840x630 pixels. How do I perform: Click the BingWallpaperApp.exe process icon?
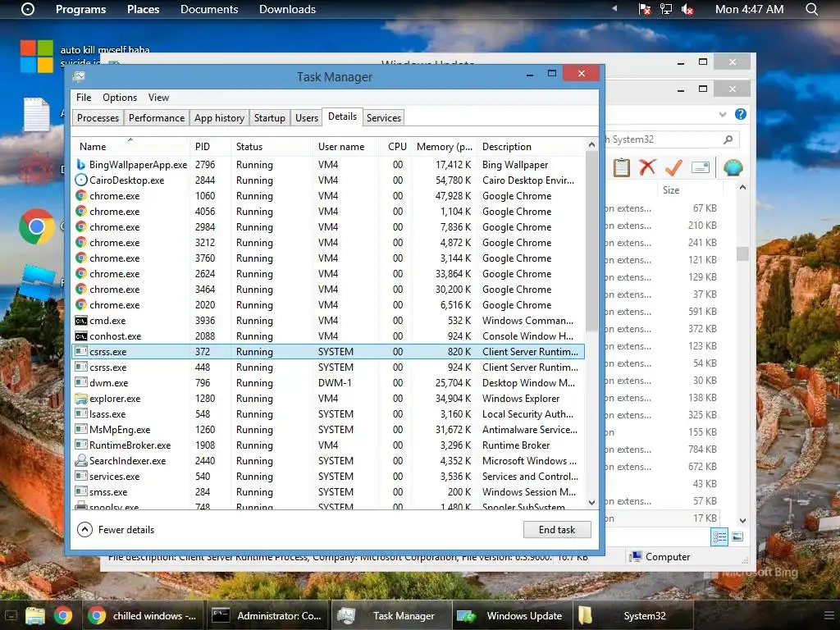click(x=81, y=164)
